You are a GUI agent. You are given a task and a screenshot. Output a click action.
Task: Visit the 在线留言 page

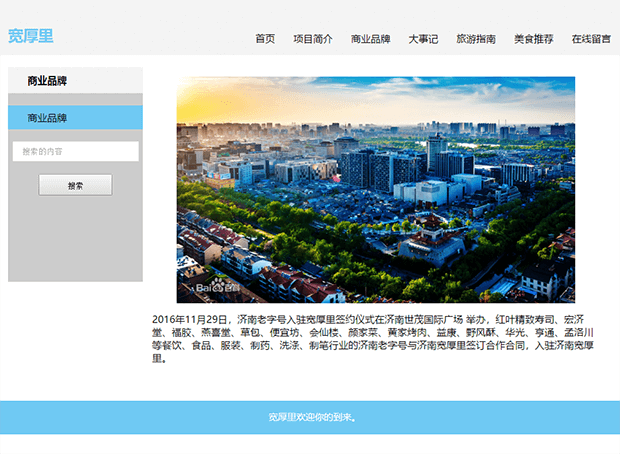591,39
